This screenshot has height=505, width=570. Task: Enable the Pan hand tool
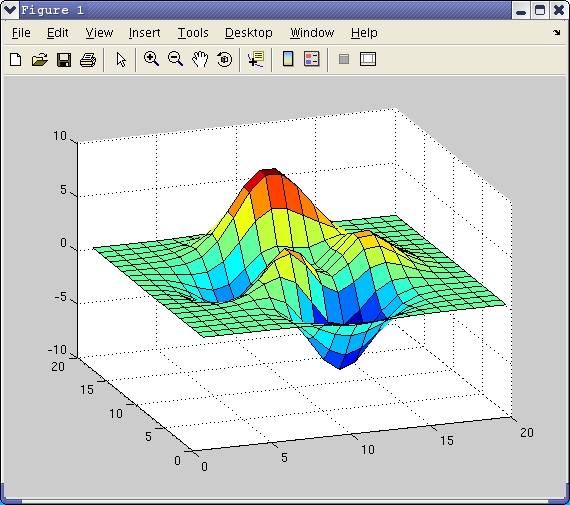(x=200, y=59)
